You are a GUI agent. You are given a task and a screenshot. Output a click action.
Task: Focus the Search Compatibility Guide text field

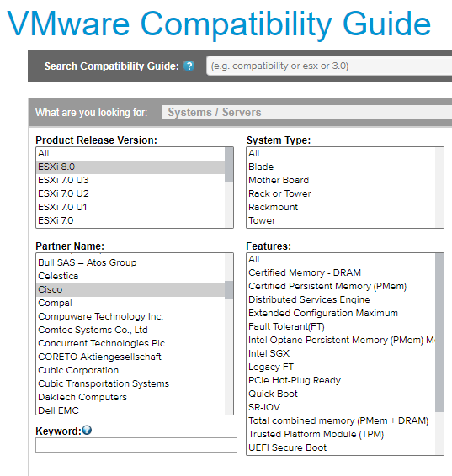coord(329,66)
